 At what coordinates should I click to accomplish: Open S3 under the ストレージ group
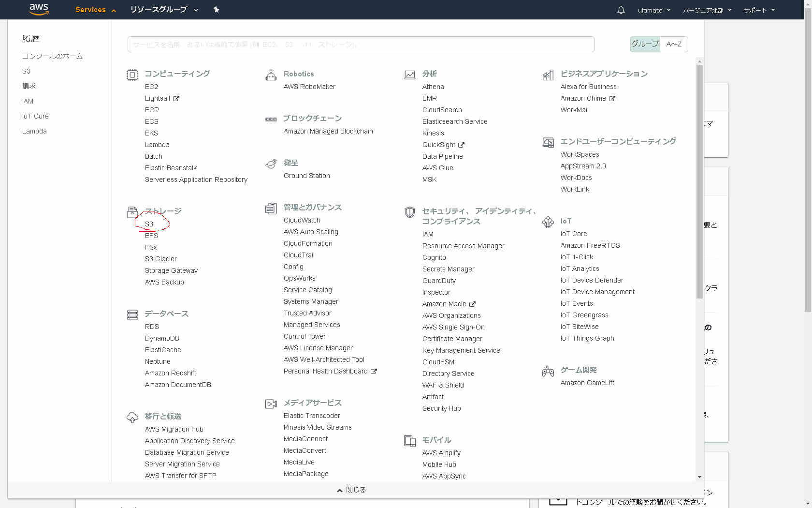pos(149,224)
